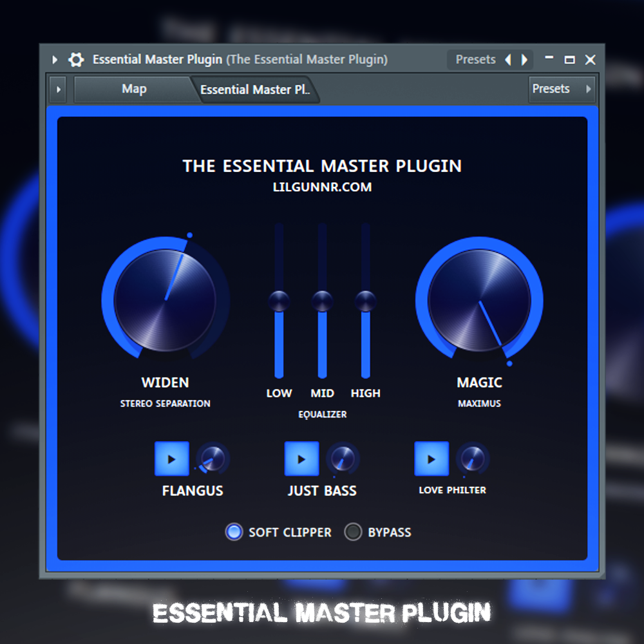Viewport: 644px width, 644px height.
Task: Click the small LOVE PHILTER amount knob
Action: 473,459
